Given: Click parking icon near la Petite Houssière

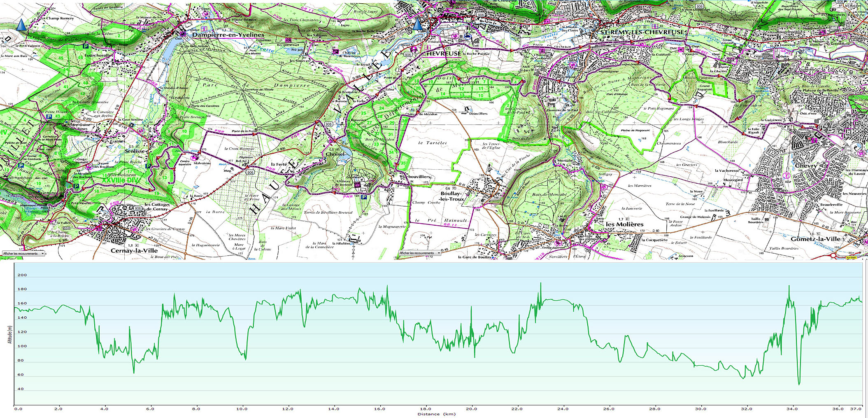Looking at the screenshot, I should point(49,117).
